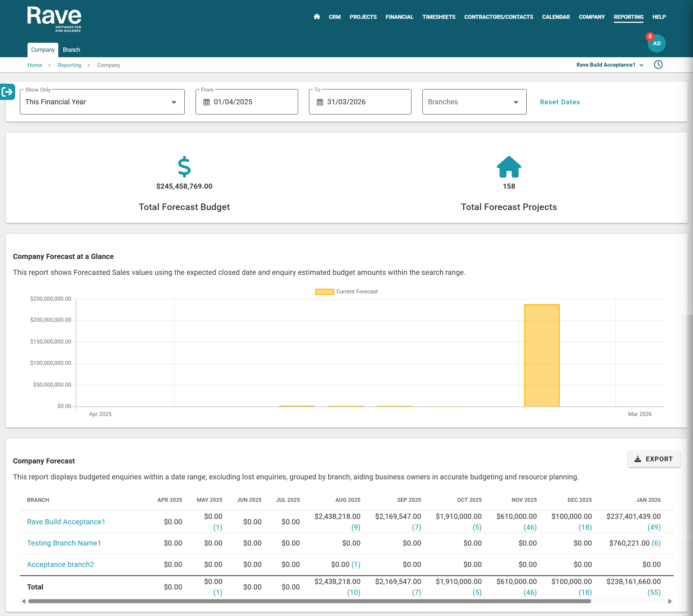Click the horizontal table scrollbar
This screenshot has width=693, height=616.
(309, 602)
